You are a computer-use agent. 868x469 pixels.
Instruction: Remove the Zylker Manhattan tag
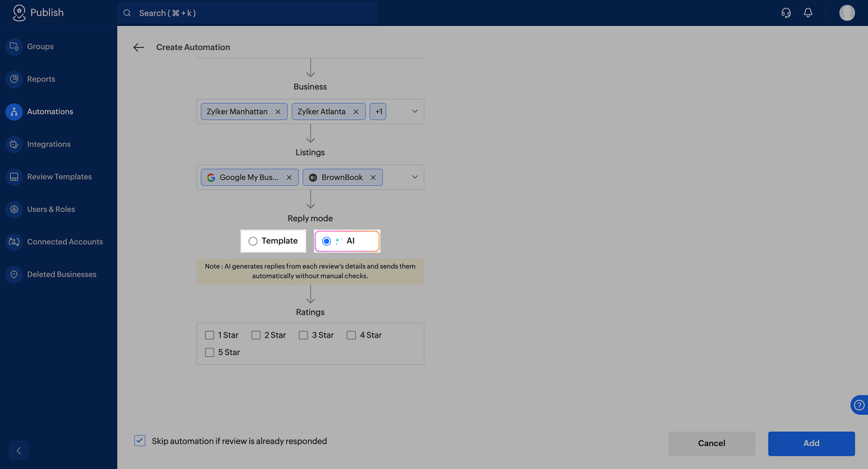[278, 112]
